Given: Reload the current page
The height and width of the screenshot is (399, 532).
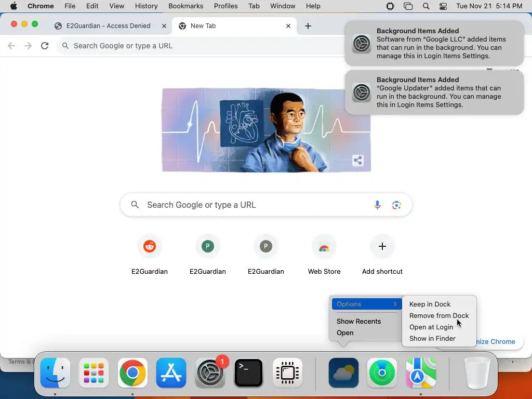Looking at the screenshot, I should coord(45,46).
